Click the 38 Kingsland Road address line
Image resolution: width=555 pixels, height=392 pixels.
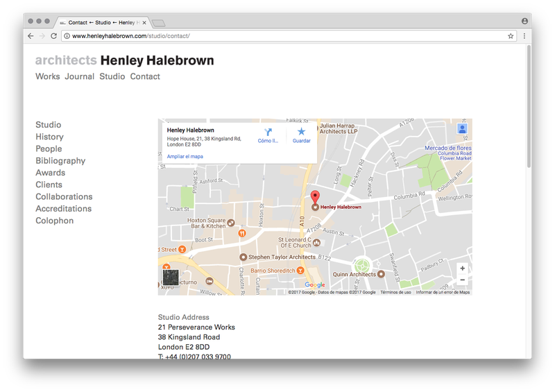[189, 337]
